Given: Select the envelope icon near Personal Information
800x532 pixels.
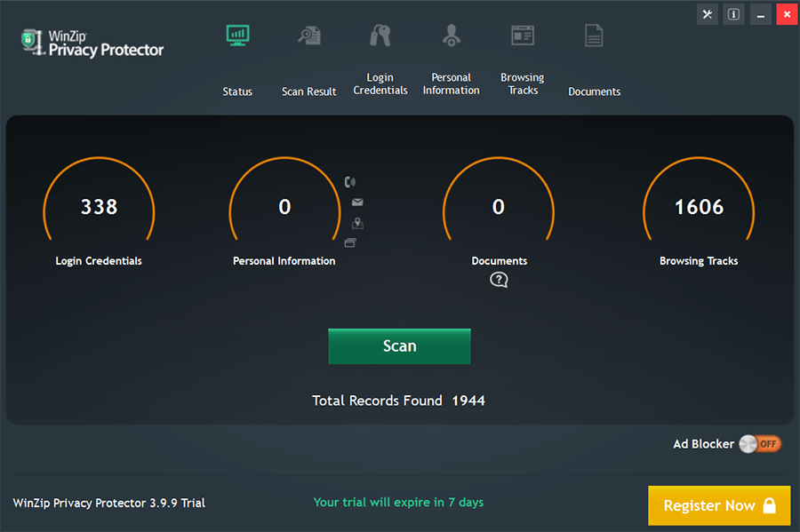Looking at the screenshot, I should (356, 202).
